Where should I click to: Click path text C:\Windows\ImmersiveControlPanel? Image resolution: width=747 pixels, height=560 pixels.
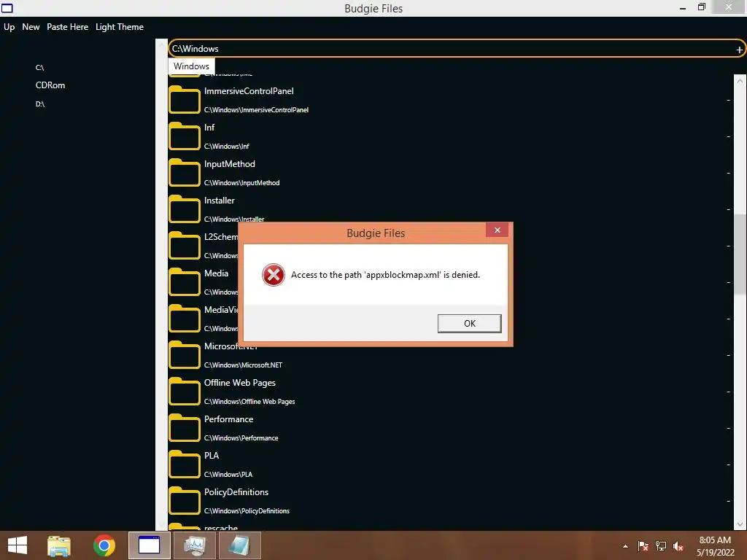point(256,110)
